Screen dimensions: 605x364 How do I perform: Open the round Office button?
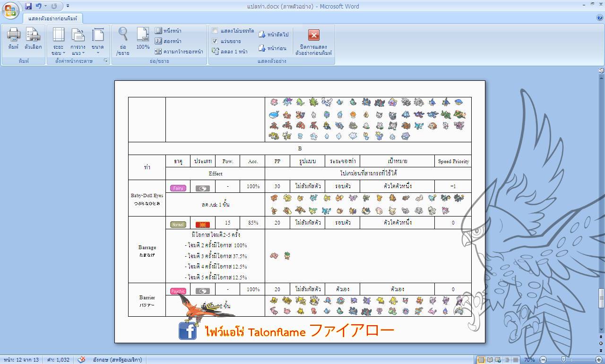[x=10, y=10]
